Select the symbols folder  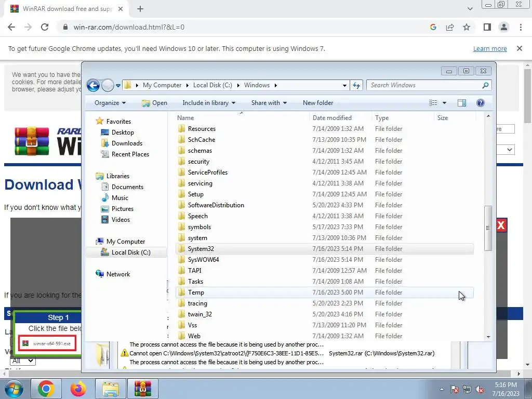(325, 227)
